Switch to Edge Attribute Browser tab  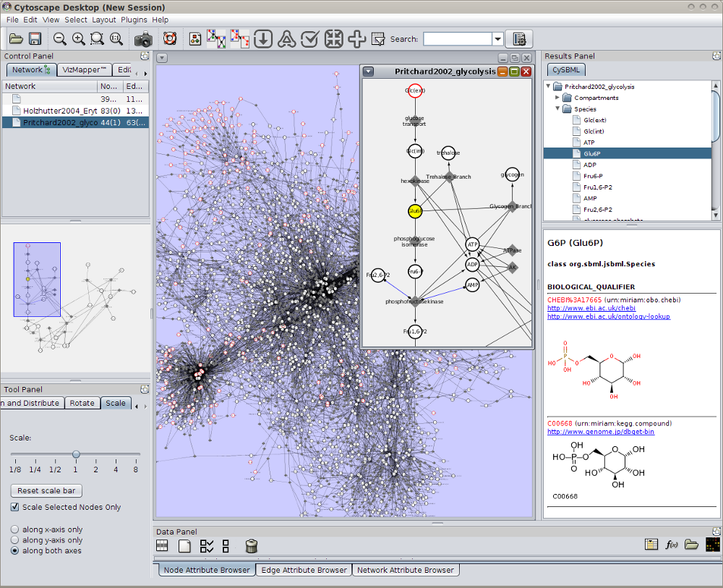pos(304,570)
